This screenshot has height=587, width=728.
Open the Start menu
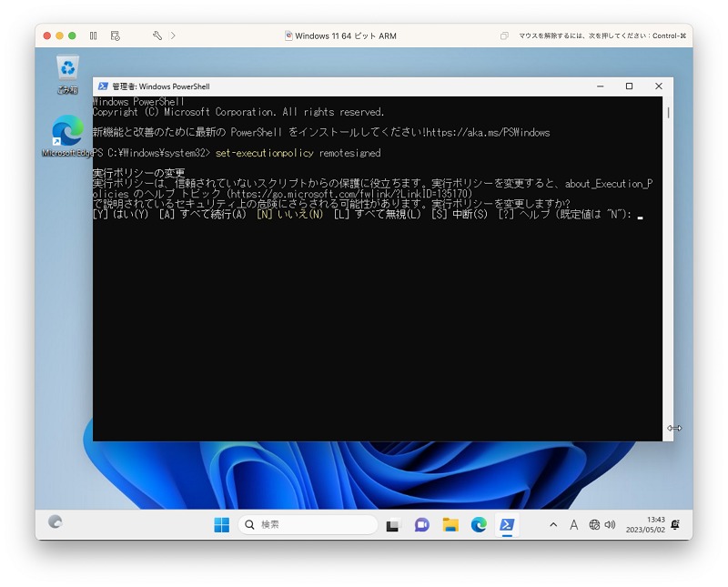coord(219,525)
